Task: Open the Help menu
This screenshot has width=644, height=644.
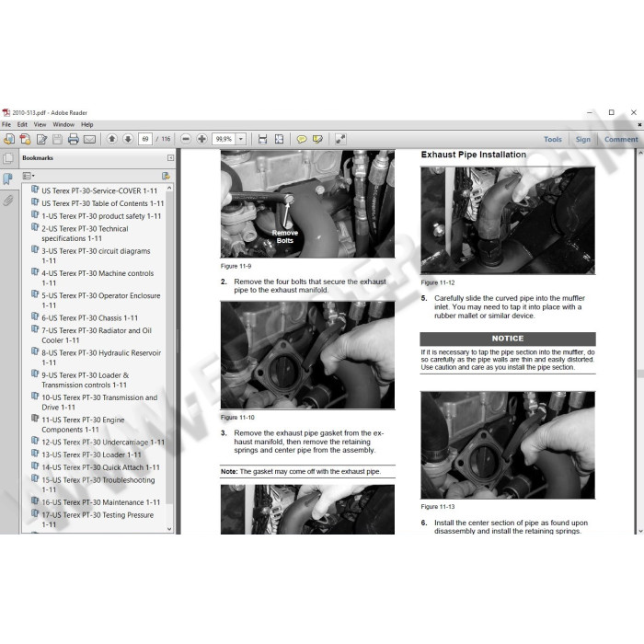Action: pyautogui.click(x=87, y=124)
